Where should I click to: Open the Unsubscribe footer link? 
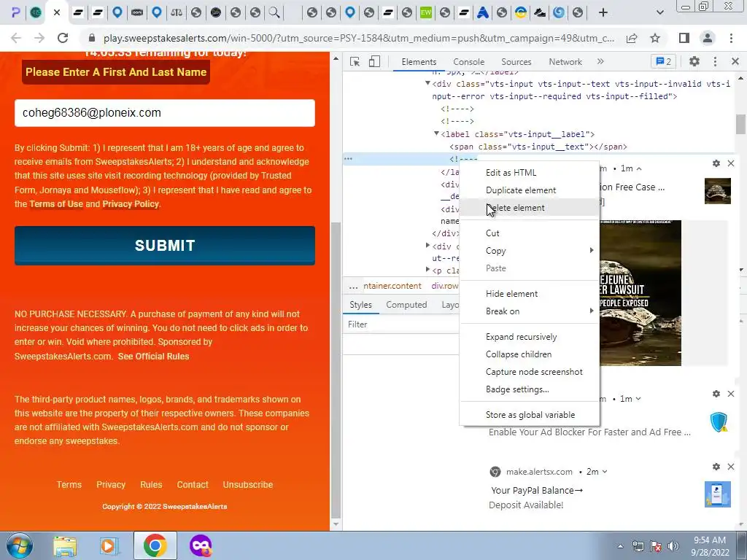(248, 485)
